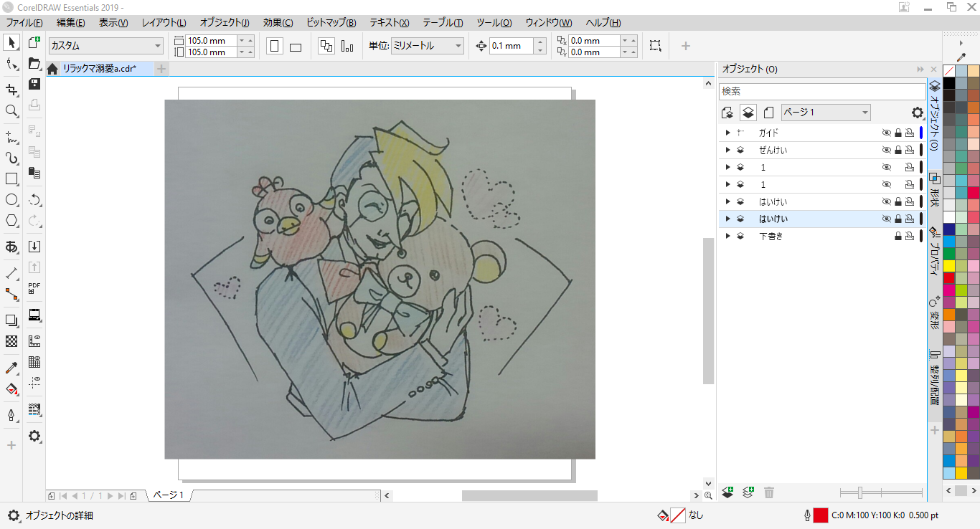980x529 pixels.
Task: Expand the ガイド layer
Action: coord(727,133)
